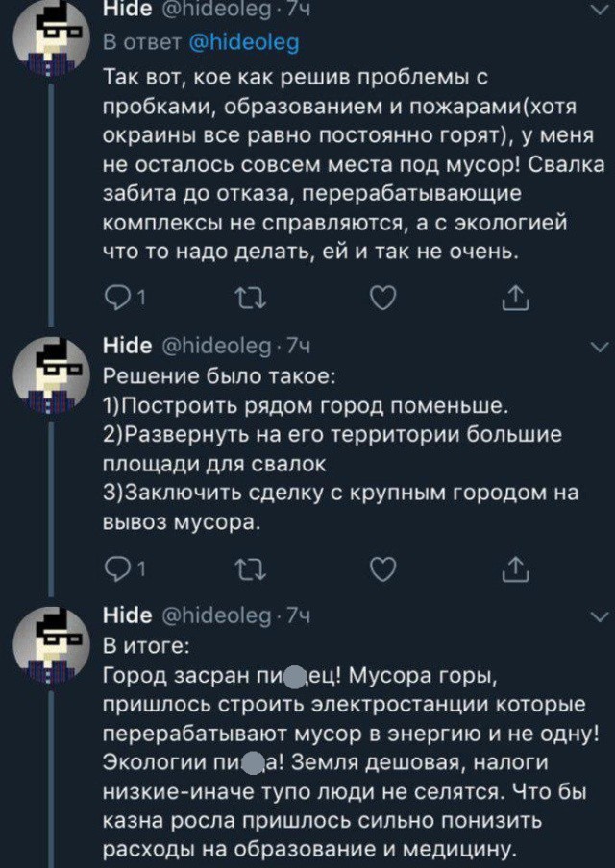The height and width of the screenshot is (868, 615).
Task: Open the Hide display name on the top tweet
Action: pos(127,12)
